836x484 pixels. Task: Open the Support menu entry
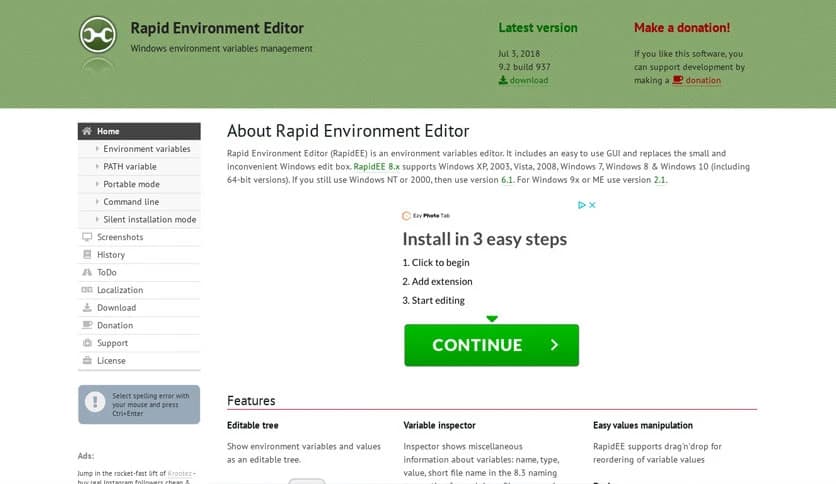pyautogui.click(x=139, y=343)
